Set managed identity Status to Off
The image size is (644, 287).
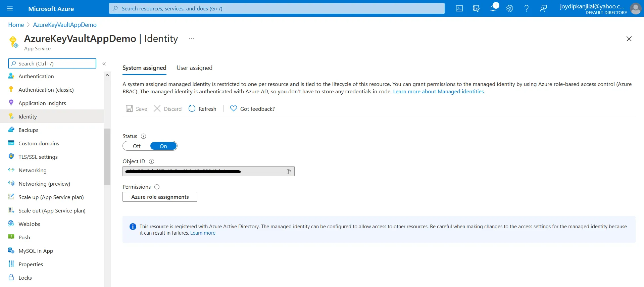137,146
